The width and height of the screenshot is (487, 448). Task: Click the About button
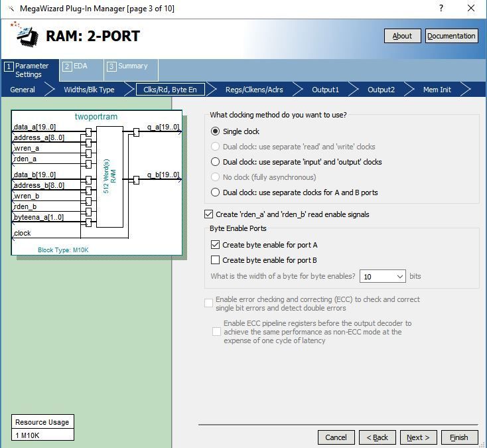402,36
